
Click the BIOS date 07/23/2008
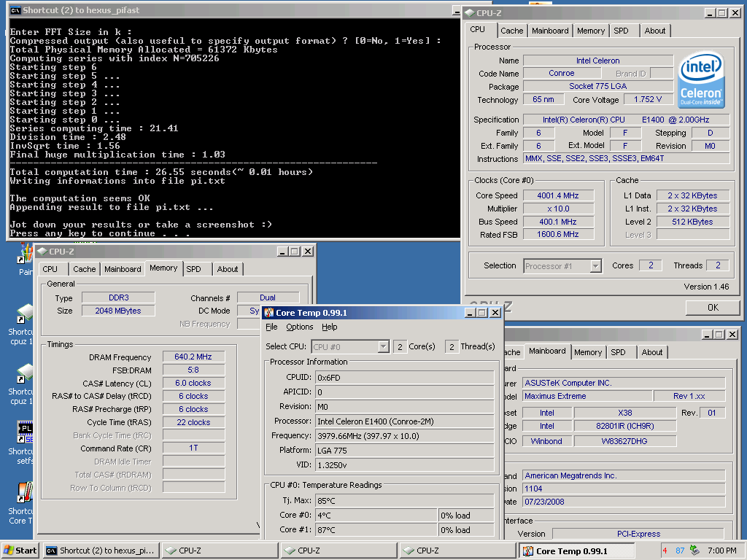click(x=624, y=502)
